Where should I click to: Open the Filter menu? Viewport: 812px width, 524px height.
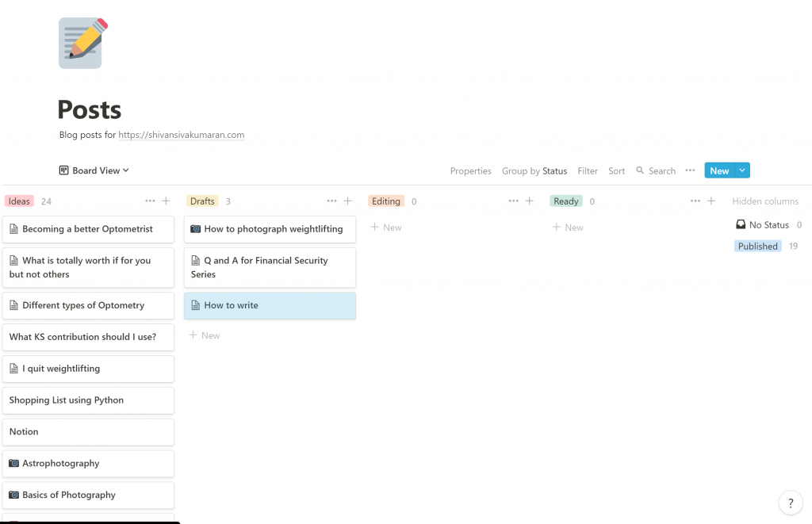tap(588, 170)
